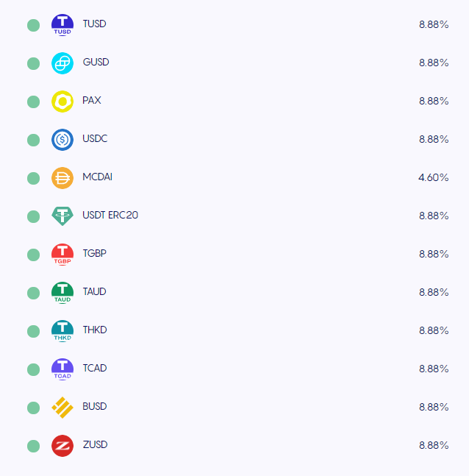The width and height of the screenshot is (469, 476).
Task: Click the BUSD Binance coin icon
Action: pos(62,408)
